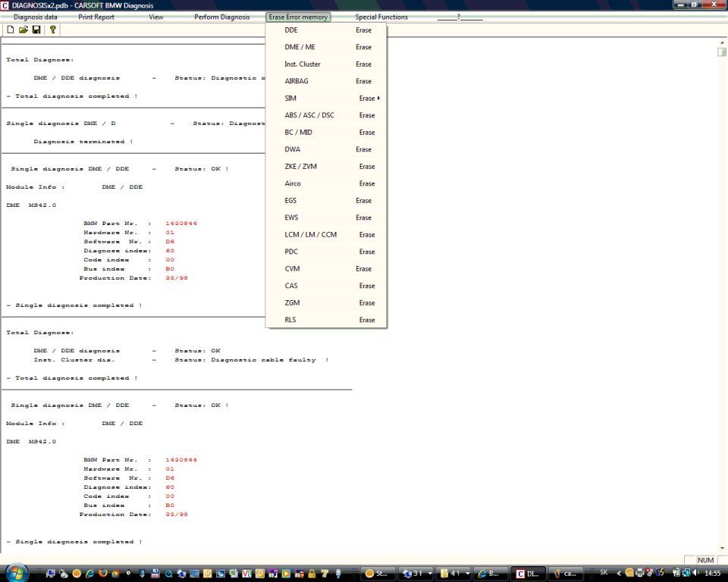Screen dimensions: 728x582
Task: Launch QuickTime from quick launch
Action: click(x=168, y=574)
